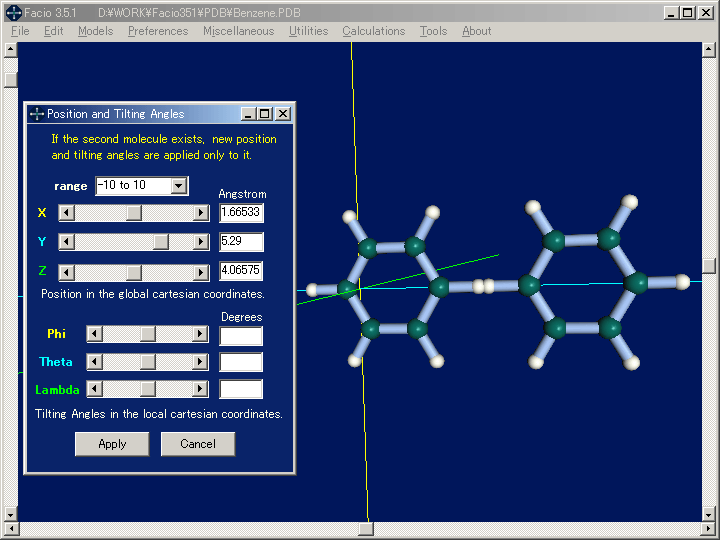Open the Preferences menu
This screenshot has height=540, width=720.
pyautogui.click(x=158, y=31)
